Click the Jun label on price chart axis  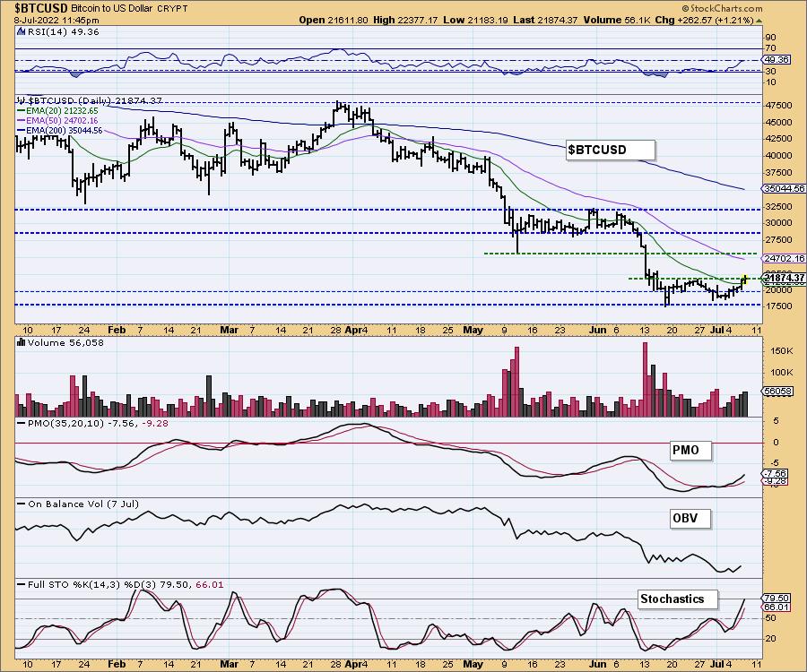[x=597, y=330]
